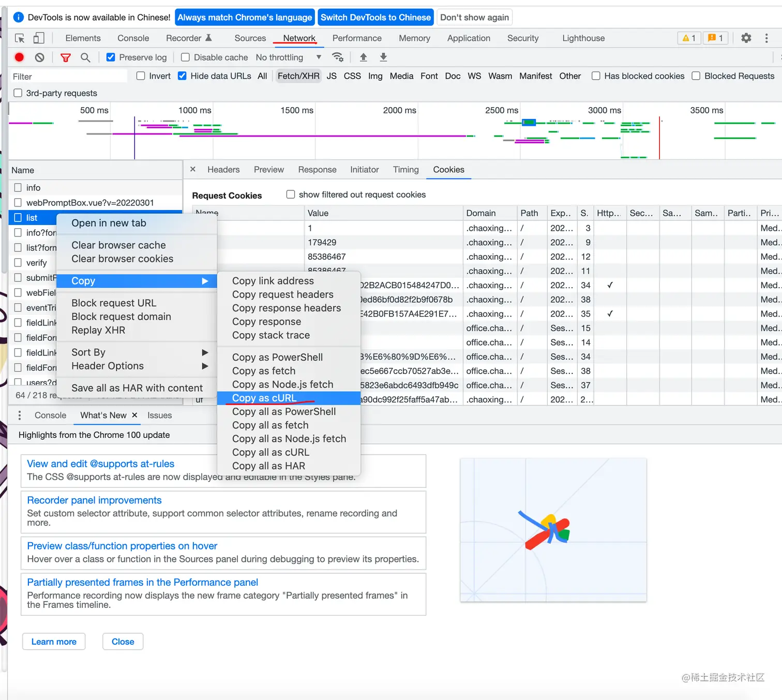The width and height of the screenshot is (782, 700).
Task: Check show filtered out request cookies
Action: click(291, 195)
